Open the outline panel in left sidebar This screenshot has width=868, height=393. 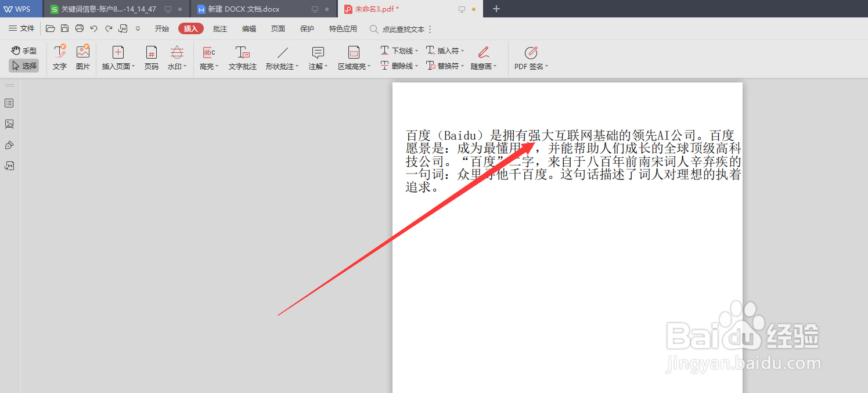coord(9,103)
